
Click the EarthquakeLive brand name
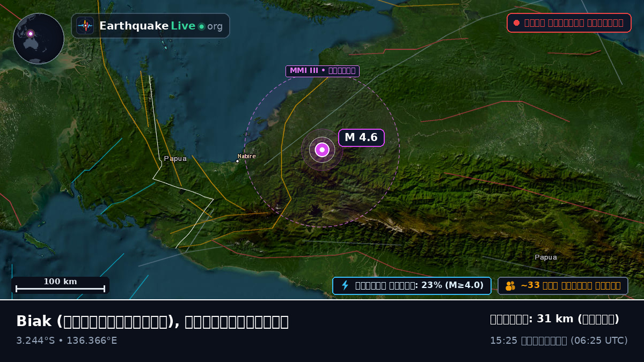pyautogui.click(x=161, y=26)
